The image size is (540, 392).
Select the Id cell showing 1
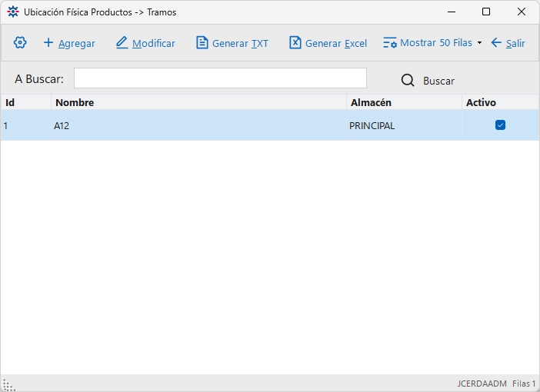[x=26, y=125]
